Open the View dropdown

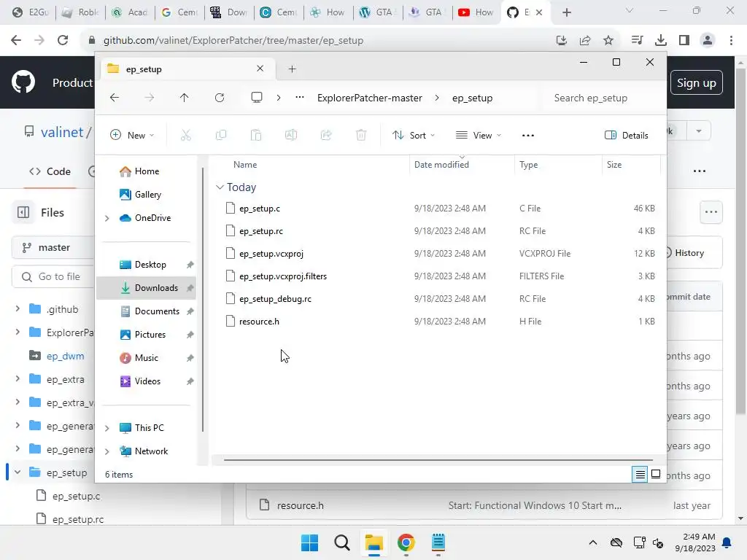coord(479,135)
